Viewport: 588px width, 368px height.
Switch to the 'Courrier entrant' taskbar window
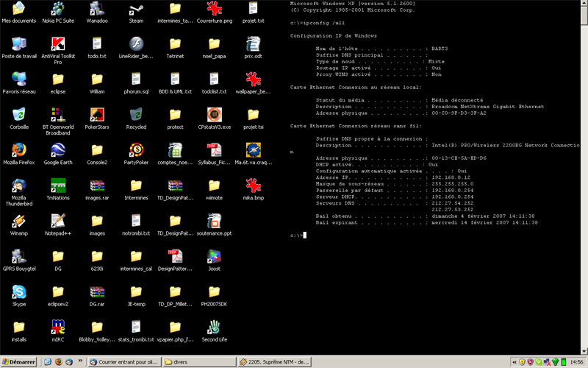123,362
